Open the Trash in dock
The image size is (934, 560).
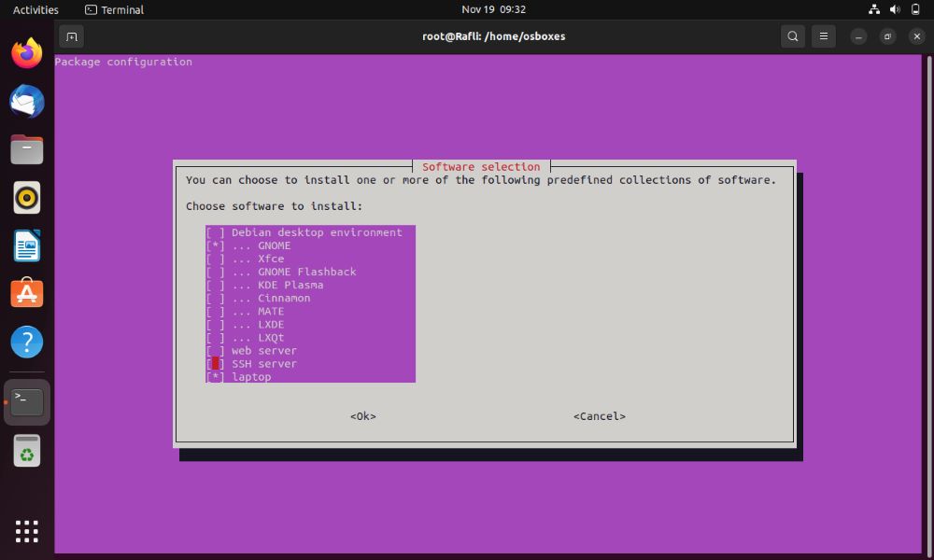pos(27,451)
